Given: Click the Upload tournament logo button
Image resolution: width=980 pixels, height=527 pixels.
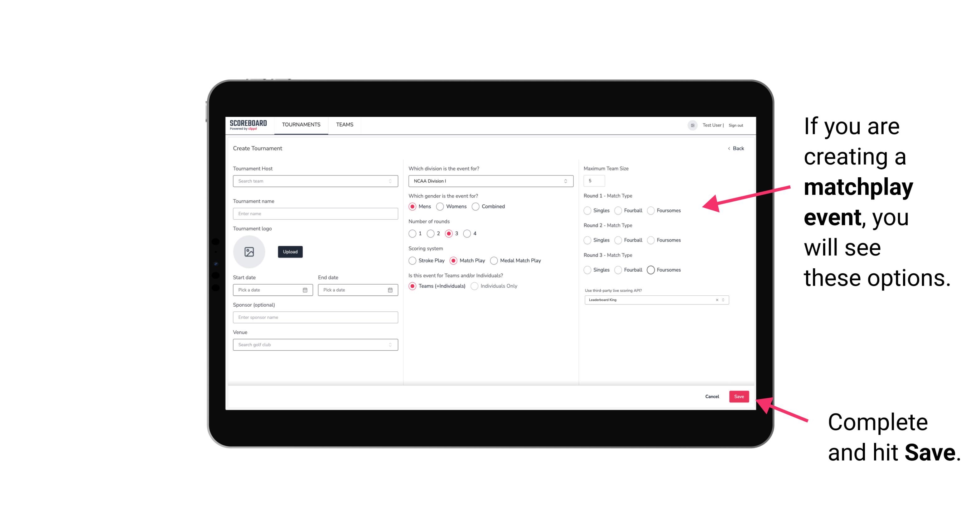Looking at the screenshot, I should pyautogui.click(x=290, y=252).
